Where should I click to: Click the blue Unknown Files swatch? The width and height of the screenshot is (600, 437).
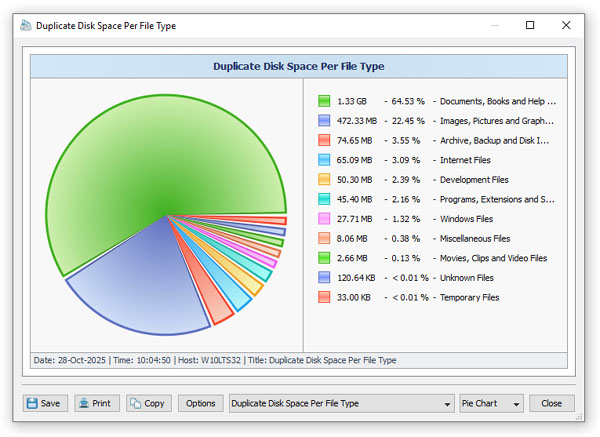[324, 277]
